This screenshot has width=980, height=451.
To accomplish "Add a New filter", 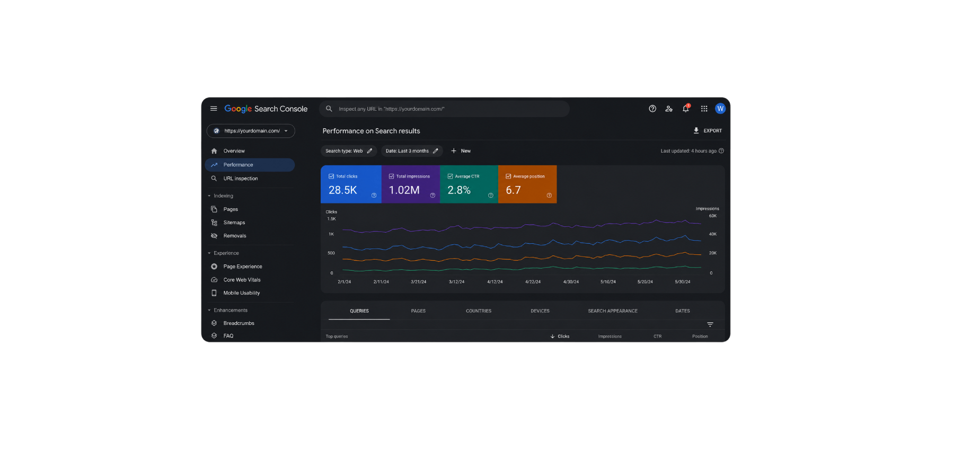I will [x=461, y=151].
